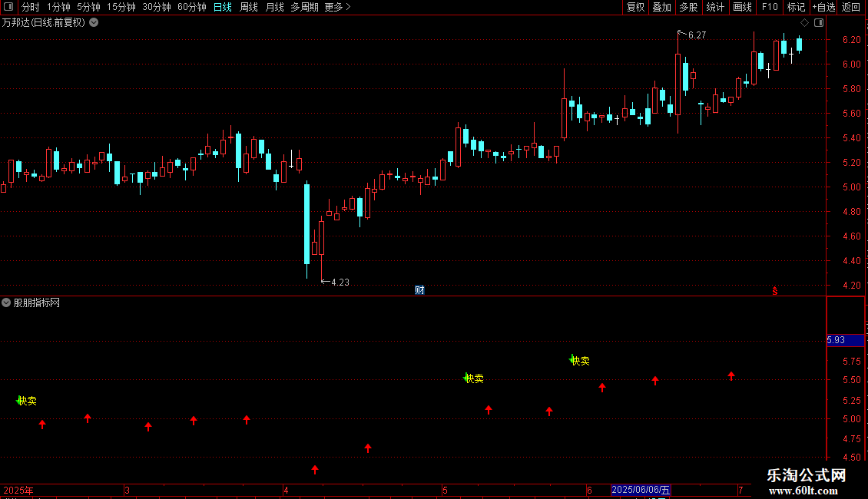The image size is (868, 499).
Task: Click month 4 on the time axis
Action: pos(287,490)
